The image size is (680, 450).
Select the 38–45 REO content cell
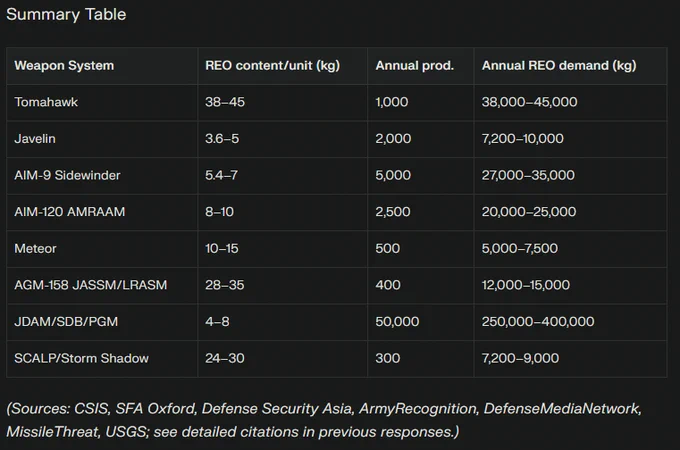click(225, 102)
